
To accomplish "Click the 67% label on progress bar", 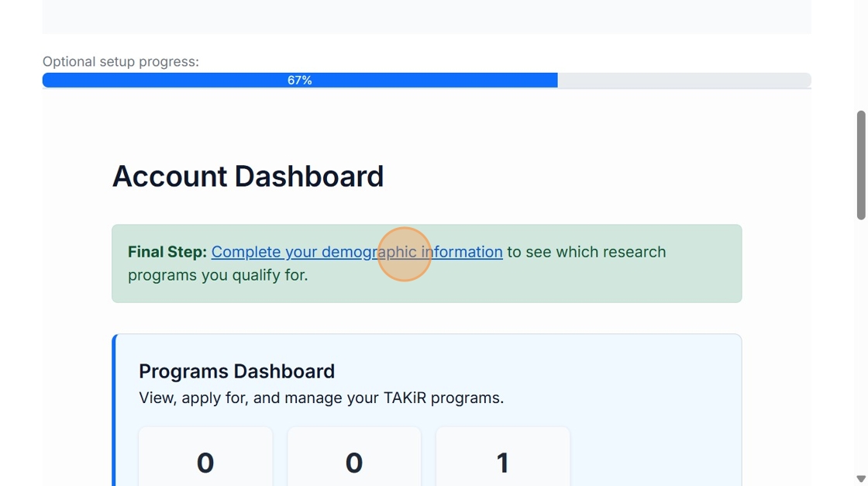I will (x=299, y=81).
